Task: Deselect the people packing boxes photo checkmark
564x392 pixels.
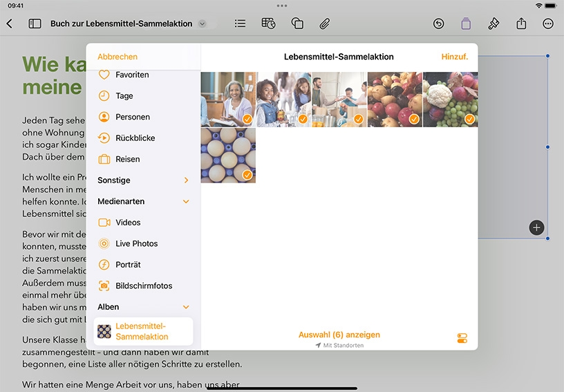Action: (x=358, y=119)
